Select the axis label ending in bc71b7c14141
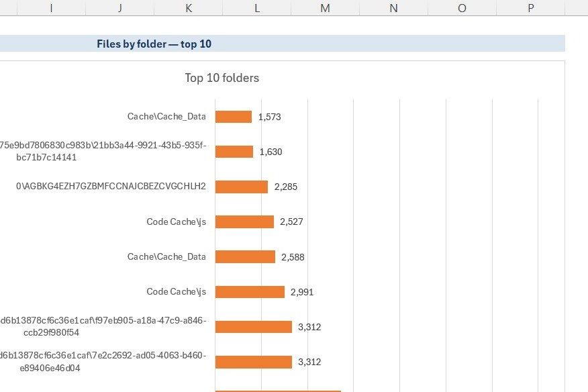 103,151
